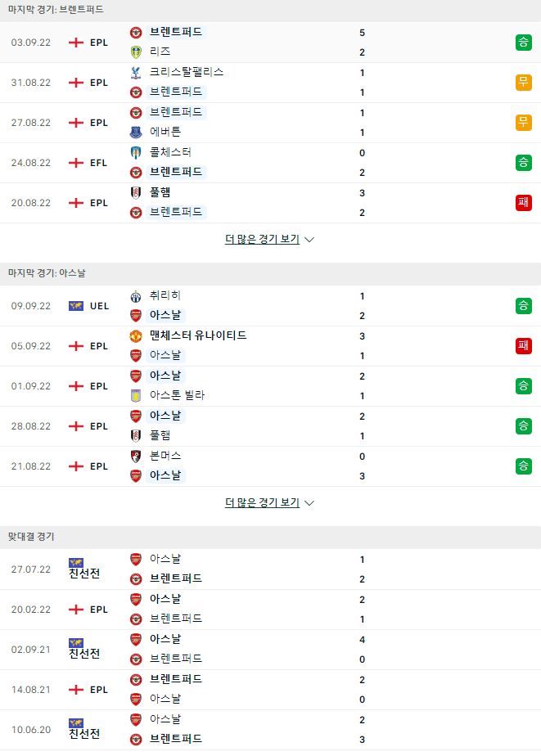Open the 27.07.22 head-to-head friendly row
This screenshot has height=756, width=541.
(x=270, y=569)
